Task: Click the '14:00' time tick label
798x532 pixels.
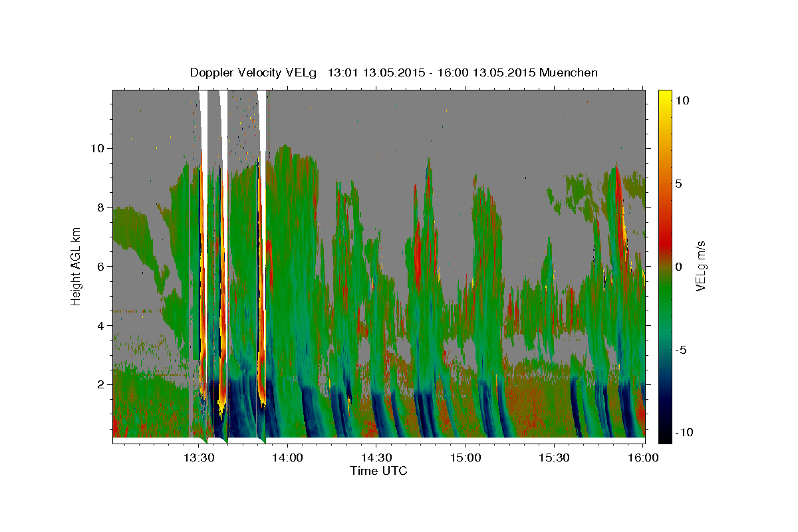Action: point(287,458)
